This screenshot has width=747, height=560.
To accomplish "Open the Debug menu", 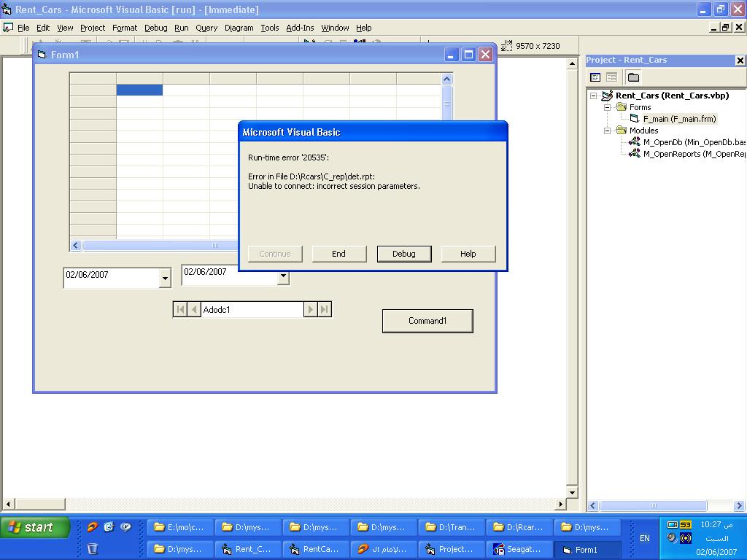I will pyautogui.click(x=156, y=28).
